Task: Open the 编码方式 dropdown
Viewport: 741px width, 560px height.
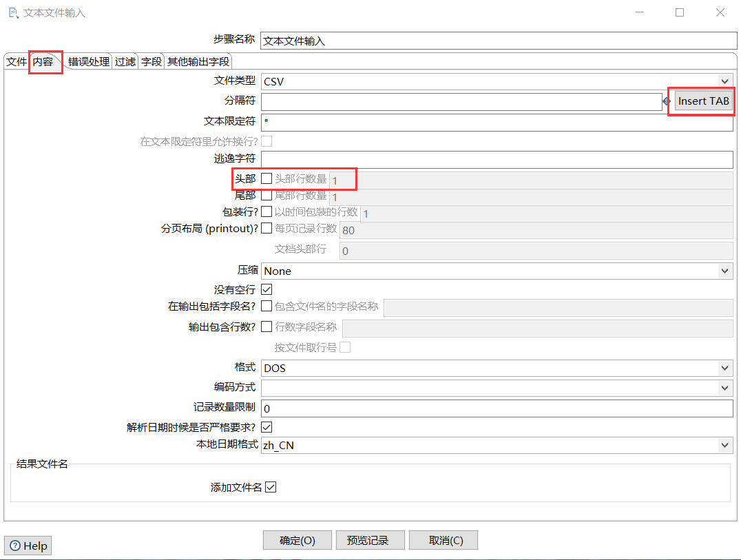Action: 724,388
